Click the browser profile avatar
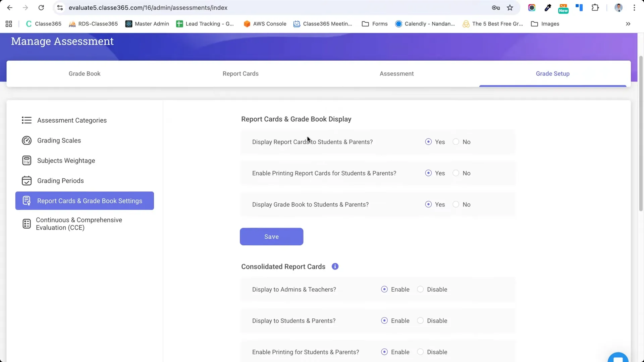 [619, 7]
